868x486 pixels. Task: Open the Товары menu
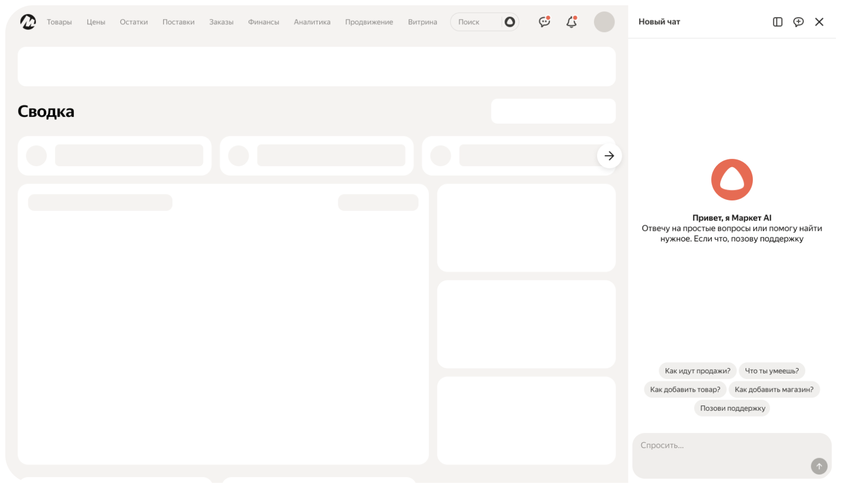pyautogui.click(x=59, y=22)
